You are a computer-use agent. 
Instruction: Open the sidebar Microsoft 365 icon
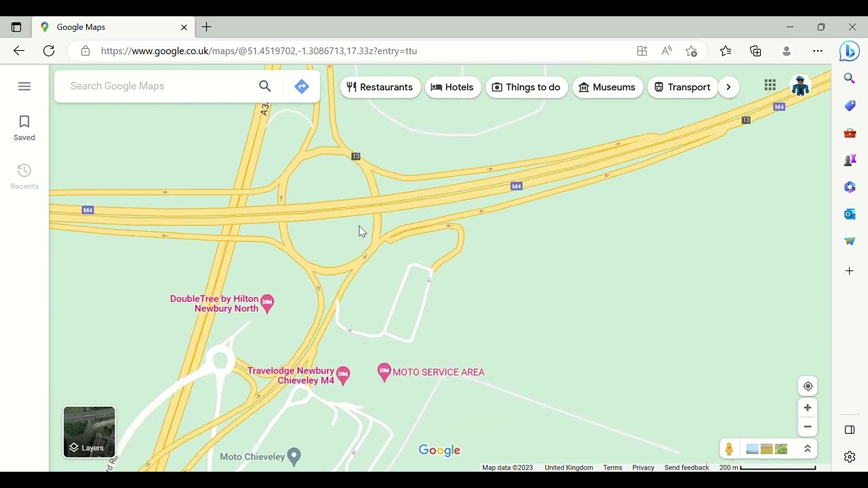point(850,187)
